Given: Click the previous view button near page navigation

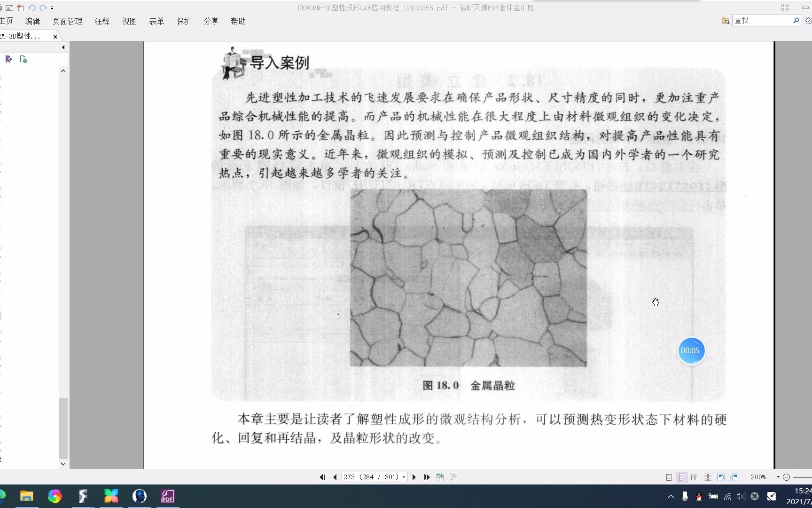Looking at the screenshot, I should [440, 477].
